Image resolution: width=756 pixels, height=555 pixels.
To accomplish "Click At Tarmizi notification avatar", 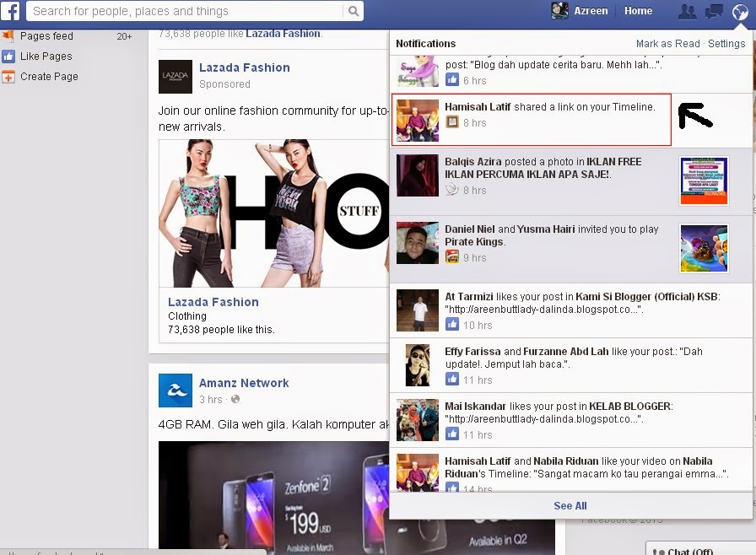I will [x=418, y=310].
